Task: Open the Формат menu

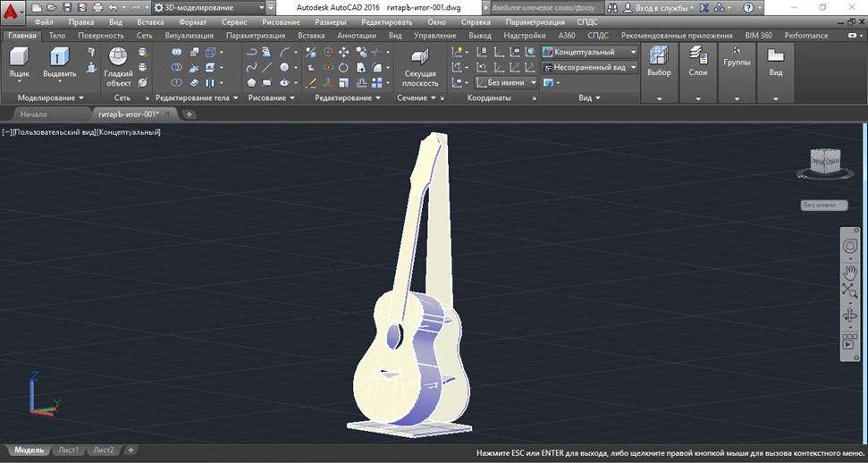Action: [192, 21]
